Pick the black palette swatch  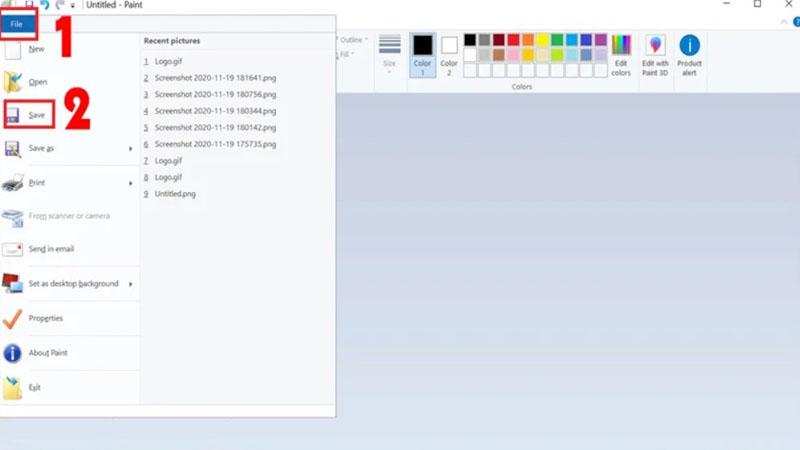click(x=470, y=40)
